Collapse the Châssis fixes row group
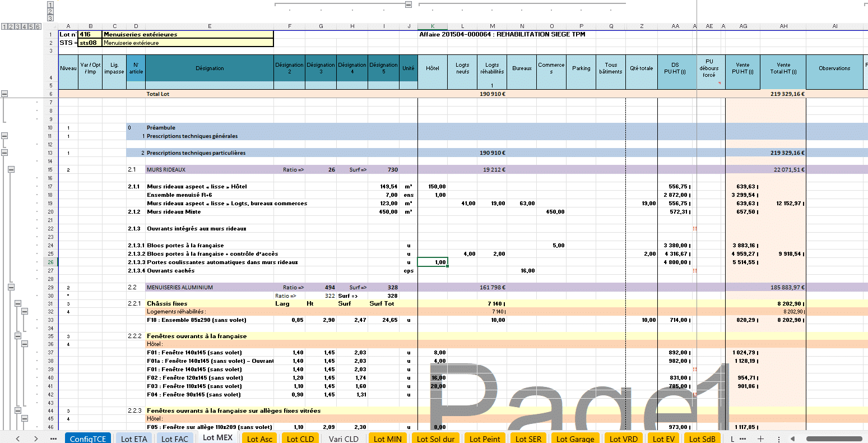This screenshot has height=443, width=868. click(x=18, y=303)
